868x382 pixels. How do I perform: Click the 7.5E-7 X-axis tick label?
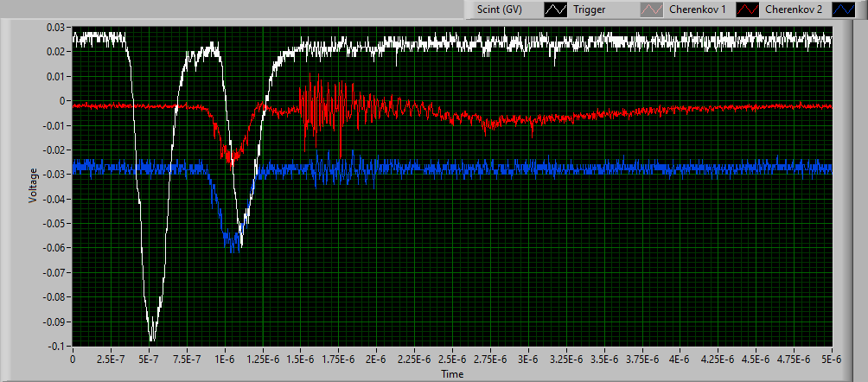point(187,359)
